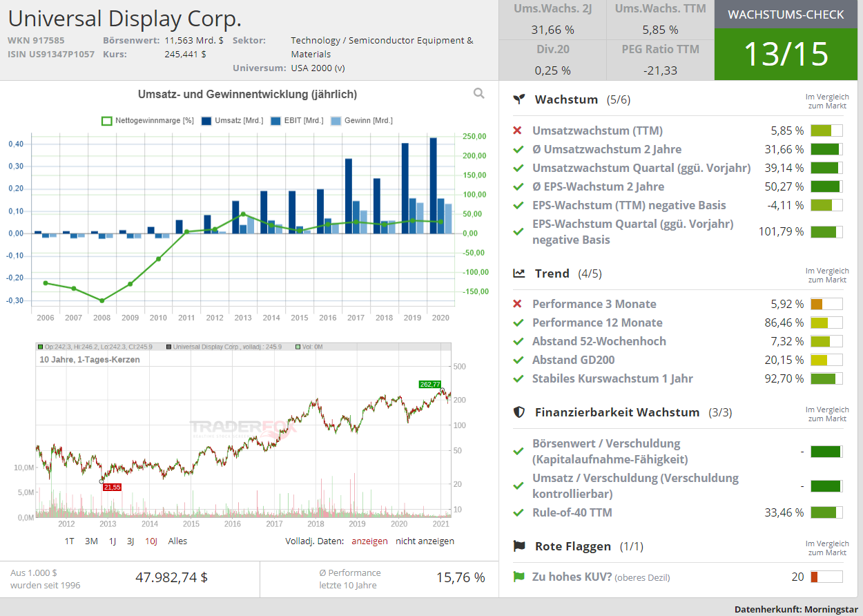The width and height of the screenshot is (863, 616).
Task: Click the Trend chart-line icon
Action: point(519,273)
